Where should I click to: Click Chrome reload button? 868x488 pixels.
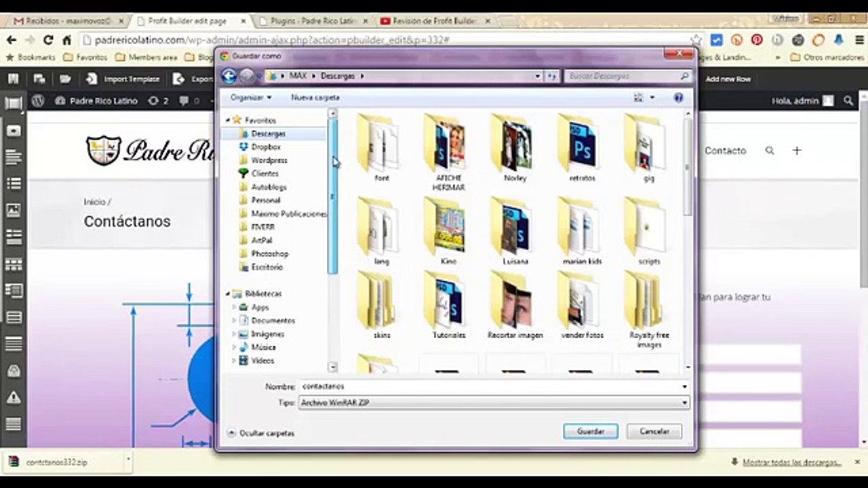point(48,40)
